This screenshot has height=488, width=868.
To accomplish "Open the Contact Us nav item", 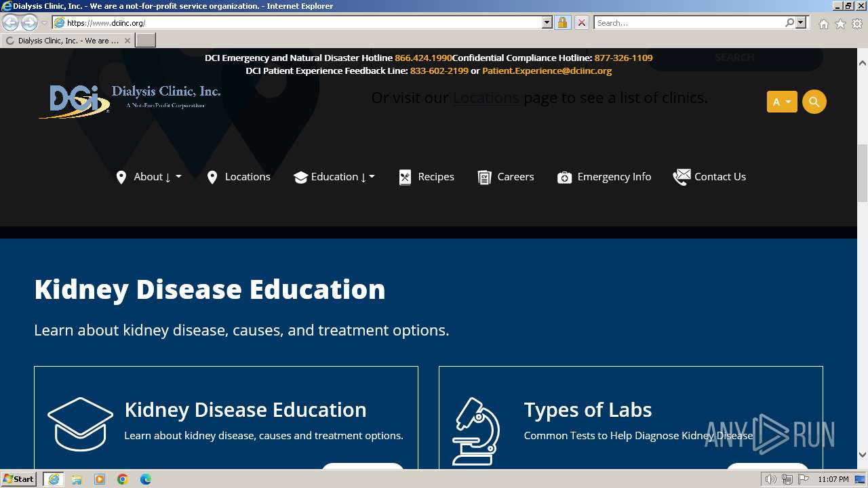I will 709,177.
